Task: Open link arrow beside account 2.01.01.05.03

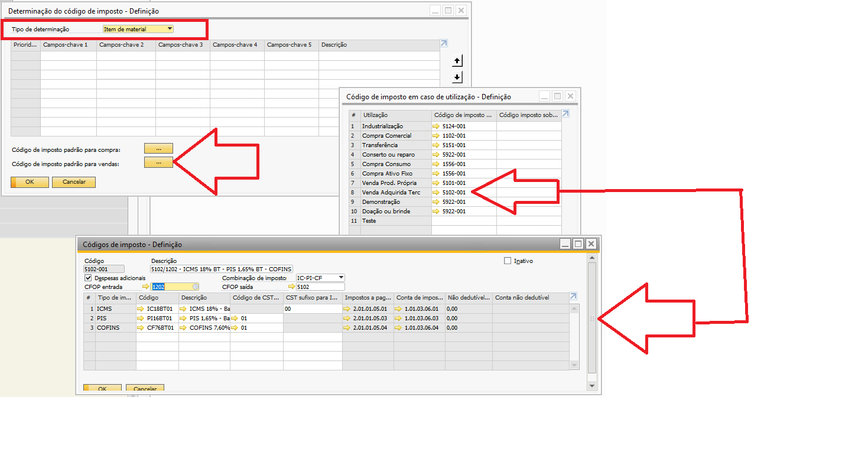Action: 347,318
